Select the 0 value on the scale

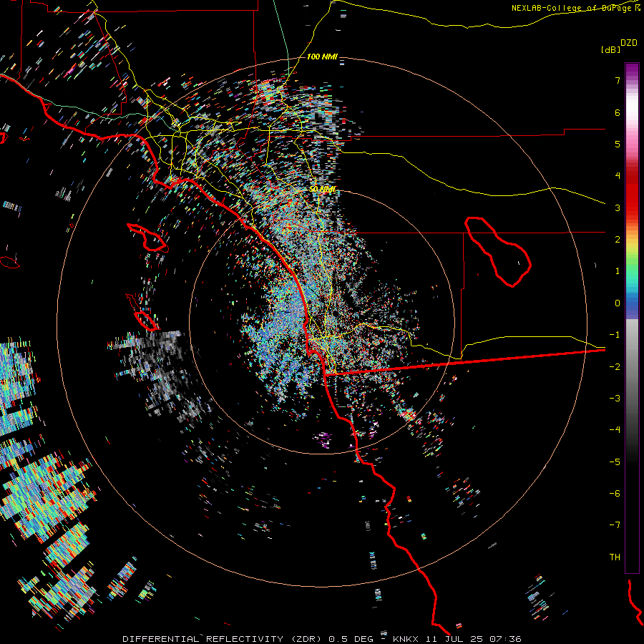[618, 303]
